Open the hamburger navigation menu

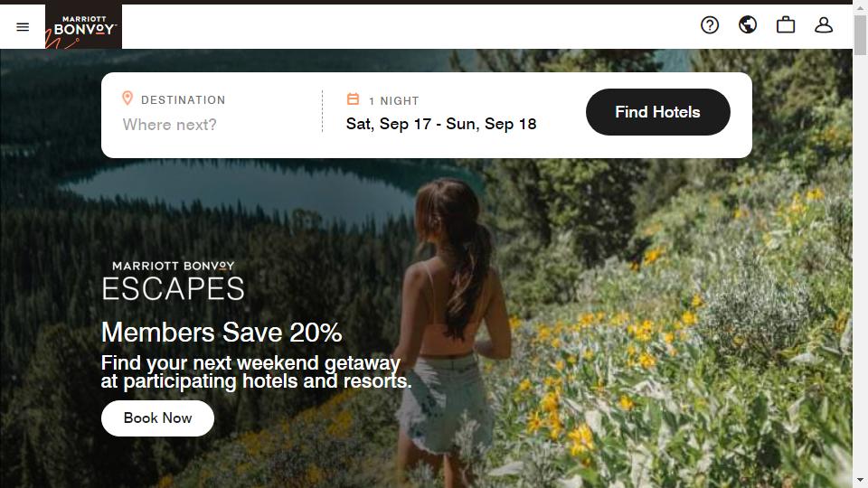click(x=23, y=26)
